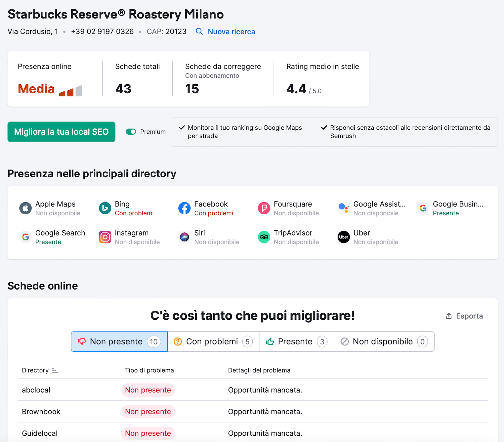Click the Nuova ricerca link
This screenshot has height=442, width=504.
click(232, 32)
